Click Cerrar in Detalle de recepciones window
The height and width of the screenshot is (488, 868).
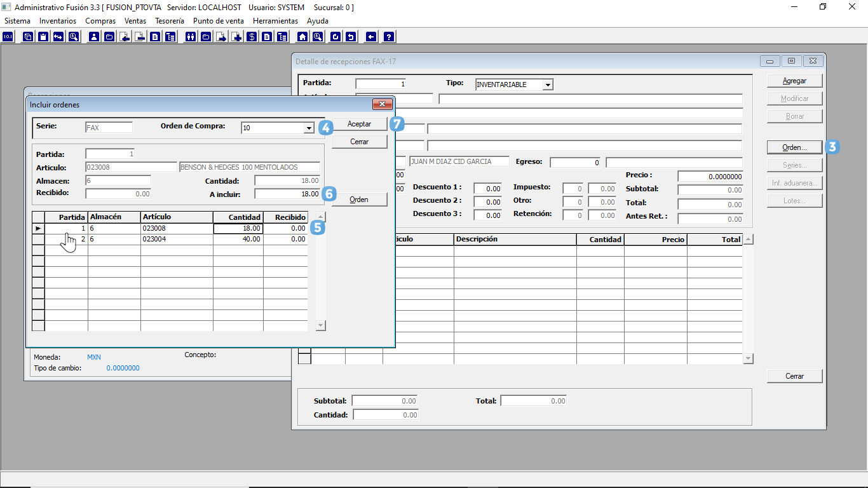pyautogui.click(x=794, y=376)
